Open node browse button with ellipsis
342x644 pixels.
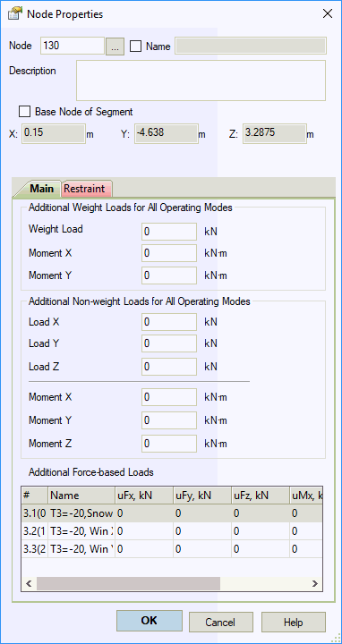(x=115, y=46)
